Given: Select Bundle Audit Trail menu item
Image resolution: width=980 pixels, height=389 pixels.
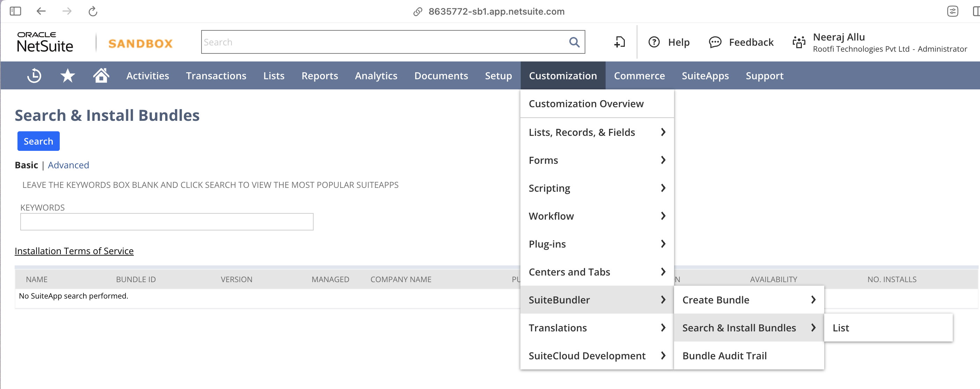Looking at the screenshot, I should click(724, 355).
